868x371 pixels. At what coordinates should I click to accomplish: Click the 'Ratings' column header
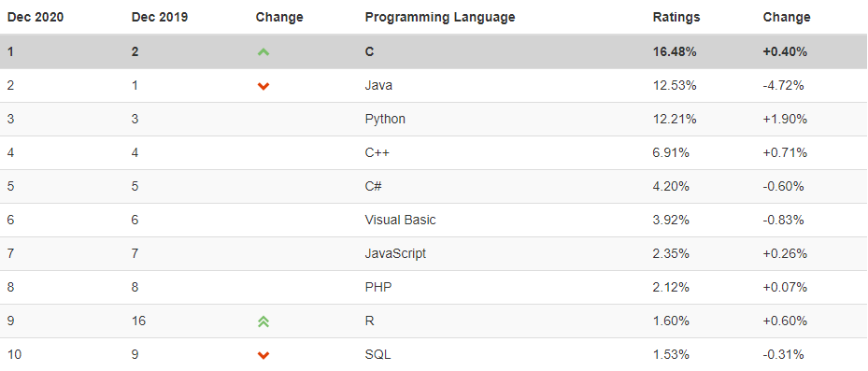676,17
